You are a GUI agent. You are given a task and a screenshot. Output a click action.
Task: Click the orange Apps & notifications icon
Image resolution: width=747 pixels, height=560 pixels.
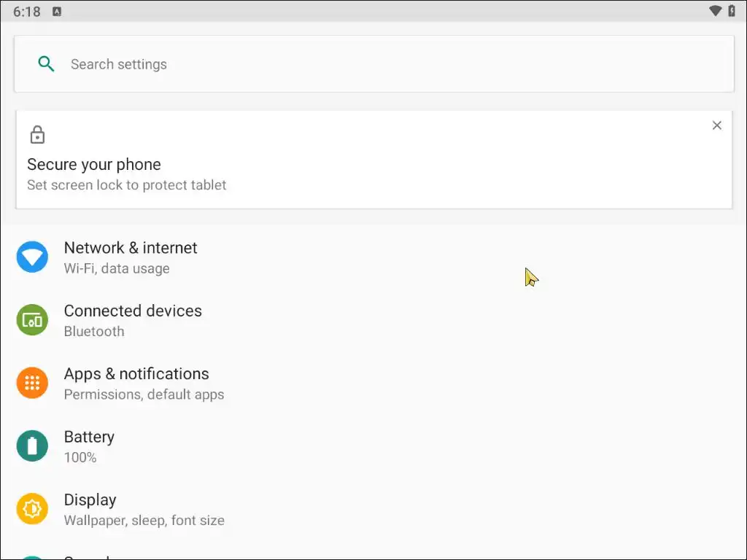32,383
